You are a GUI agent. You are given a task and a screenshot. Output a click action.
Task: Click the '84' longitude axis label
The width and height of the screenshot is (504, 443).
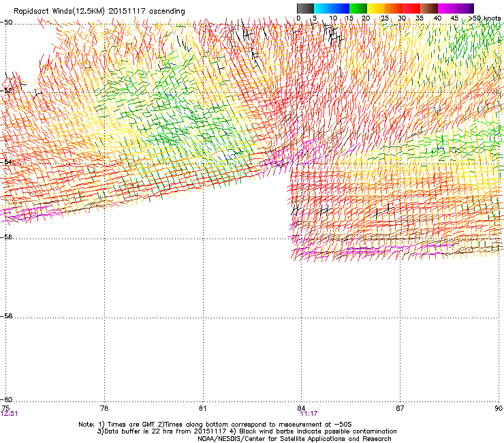[301, 408]
